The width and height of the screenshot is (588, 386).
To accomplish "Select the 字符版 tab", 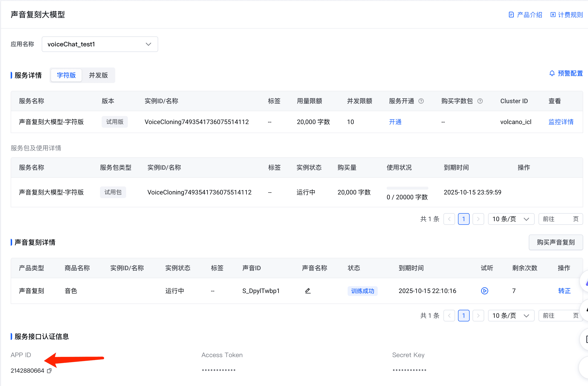I will coord(66,75).
